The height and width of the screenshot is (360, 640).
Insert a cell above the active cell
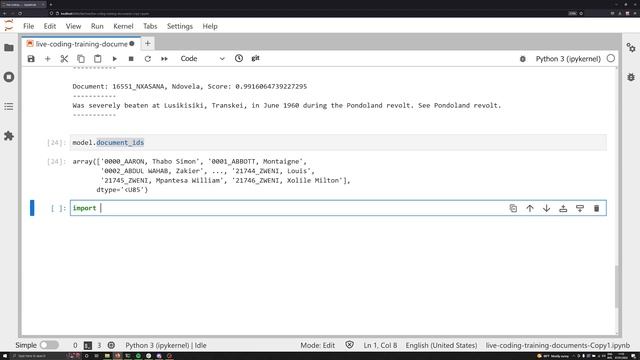tap(563, 208)
